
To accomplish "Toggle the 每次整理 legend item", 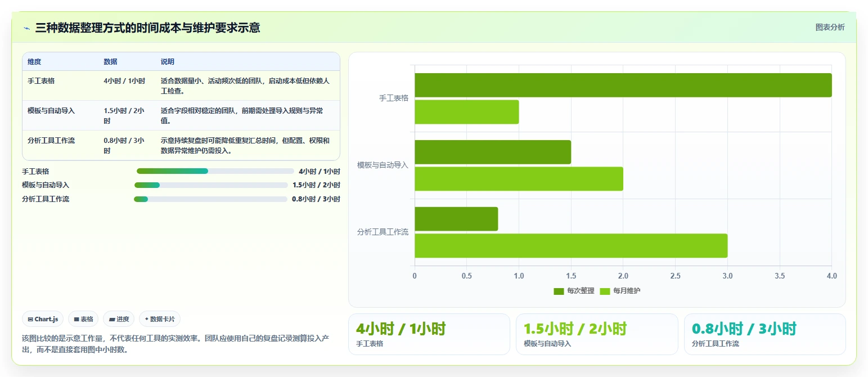I will (x=574, y=291).
